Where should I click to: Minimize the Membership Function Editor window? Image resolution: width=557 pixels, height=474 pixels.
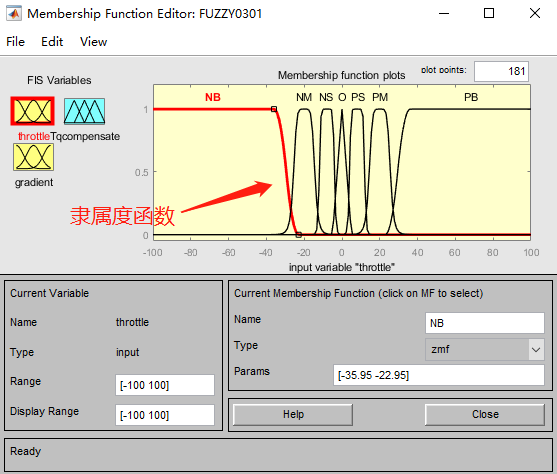coord(444,14)
